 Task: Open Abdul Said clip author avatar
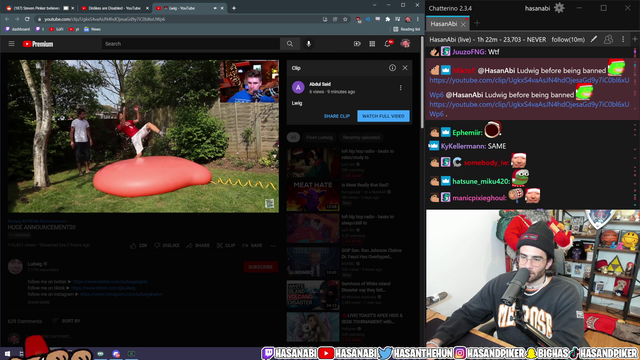pyautogui.click(x=298, y=87)
